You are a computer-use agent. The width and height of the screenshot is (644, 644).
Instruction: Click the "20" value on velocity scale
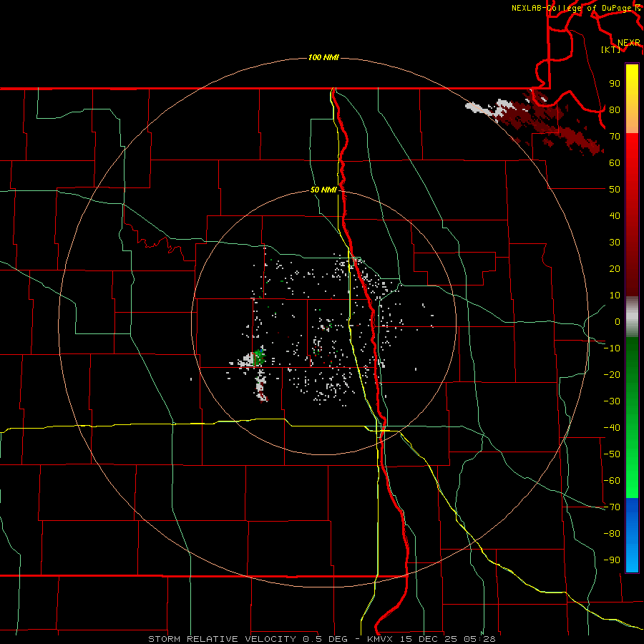615,268
